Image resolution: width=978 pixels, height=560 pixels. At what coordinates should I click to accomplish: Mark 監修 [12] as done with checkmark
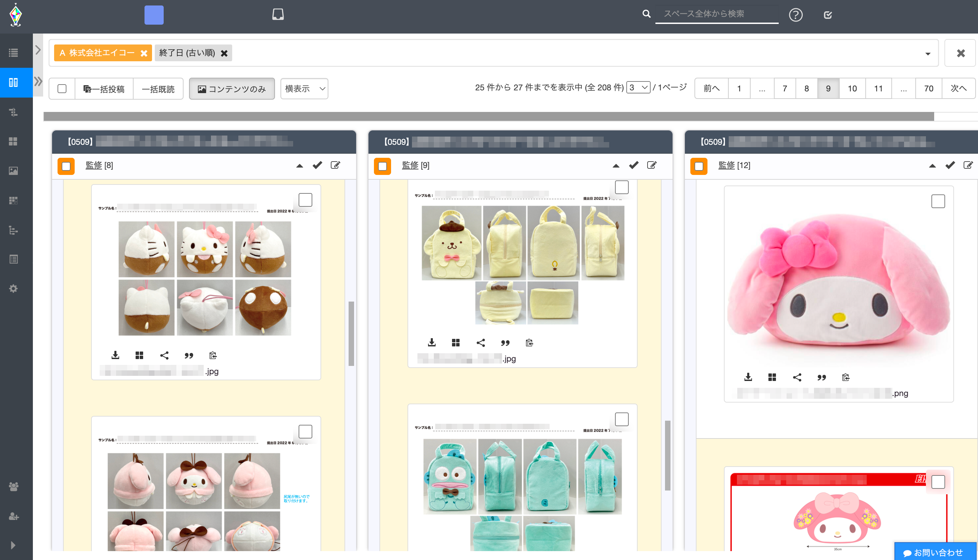[x=950, y=165]
